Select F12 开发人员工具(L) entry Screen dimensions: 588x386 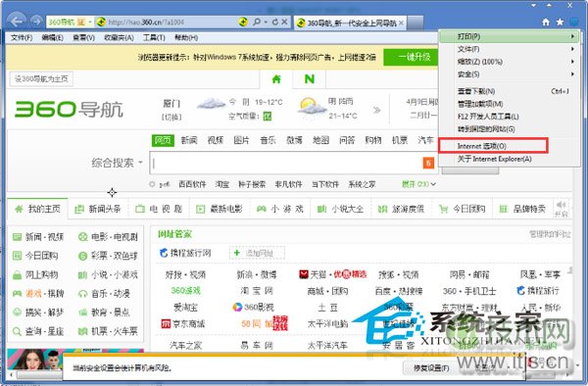[510, 117]
